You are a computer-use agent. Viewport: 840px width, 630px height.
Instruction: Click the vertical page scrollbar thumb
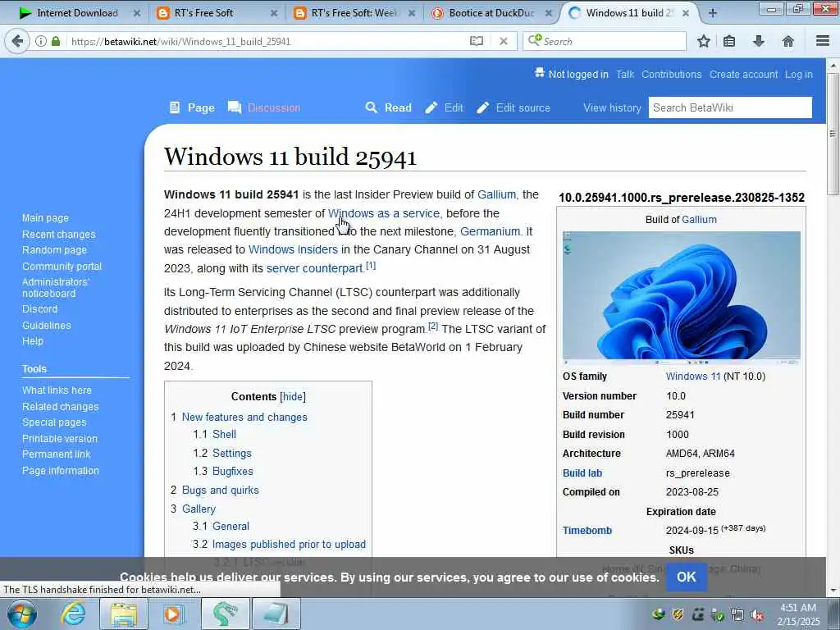click(833, 134)
